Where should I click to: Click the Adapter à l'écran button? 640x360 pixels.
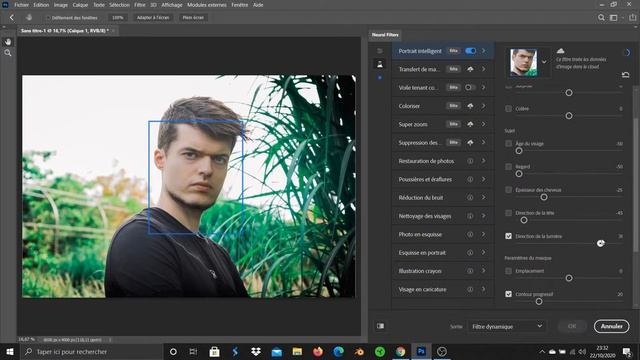click(153, 18)
